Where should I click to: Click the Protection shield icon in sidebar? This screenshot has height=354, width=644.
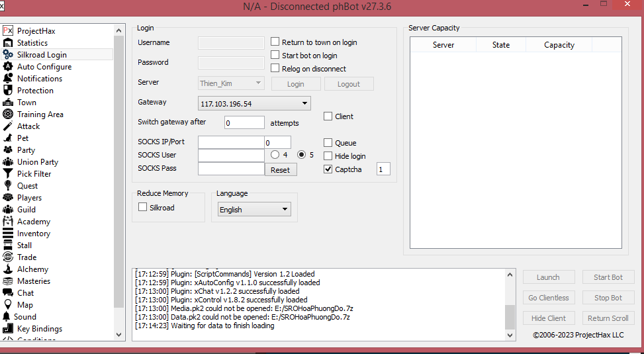(x=8, y=91)
